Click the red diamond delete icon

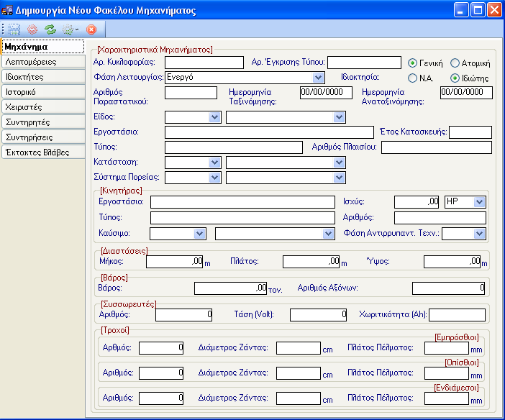[x=32, y=29]
